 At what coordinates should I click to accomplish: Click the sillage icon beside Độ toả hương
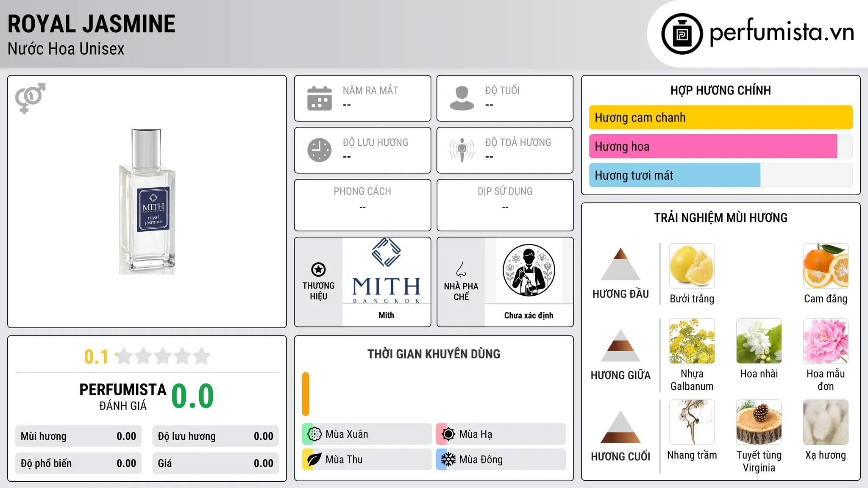coord(462,150)
